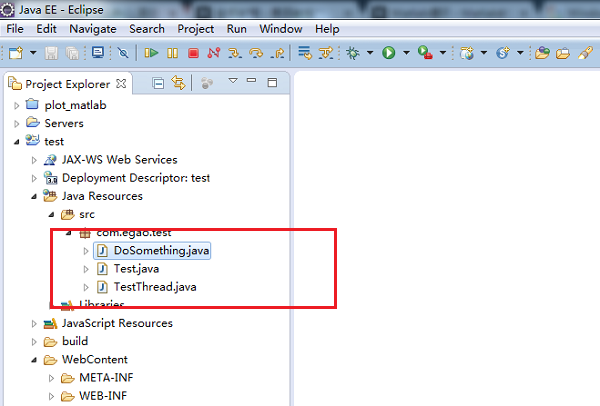600x406 pixels.
Task: Click the Disconnect debug icon
Action: [x=214, y=53]
